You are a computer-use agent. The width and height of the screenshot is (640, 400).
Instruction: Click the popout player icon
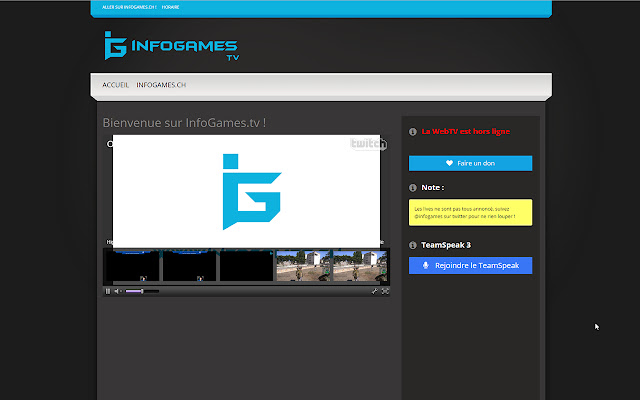[375, 291]
